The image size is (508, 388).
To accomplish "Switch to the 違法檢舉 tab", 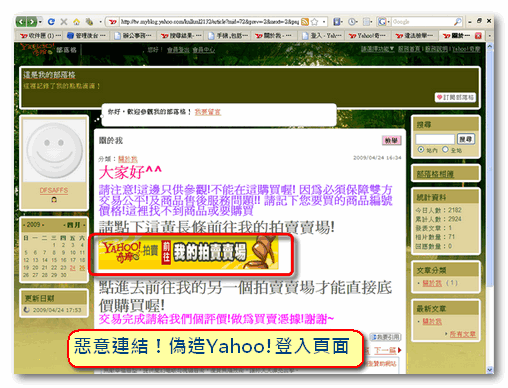I will (414, 35).
